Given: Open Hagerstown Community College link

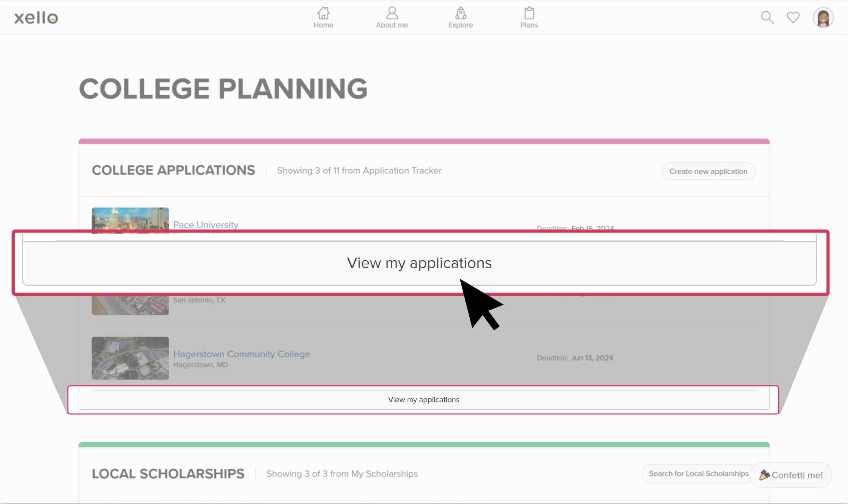Looking at the screenshot, I should [x=241, y=354].
